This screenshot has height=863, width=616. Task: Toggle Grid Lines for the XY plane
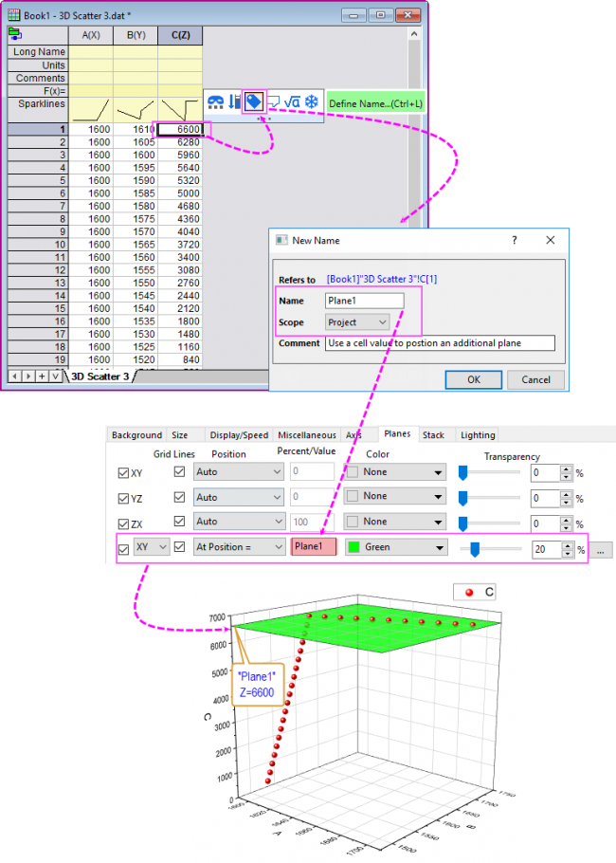click(x=179, y=471)
